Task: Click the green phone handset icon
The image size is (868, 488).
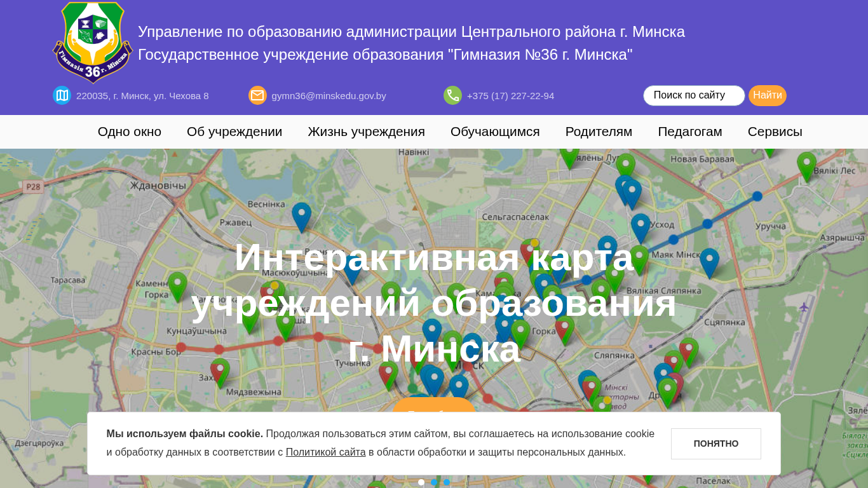Action: 452,95
